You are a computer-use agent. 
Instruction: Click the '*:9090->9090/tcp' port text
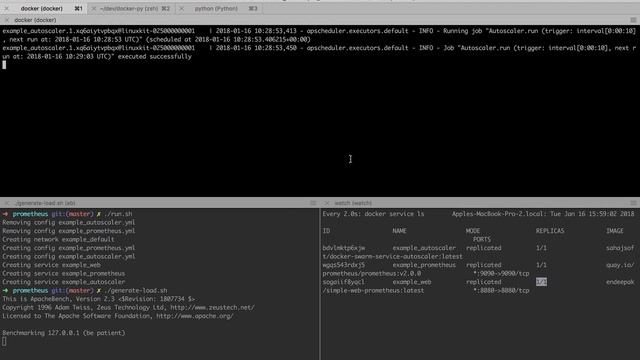pyautogui.click(x=501, y=273)
